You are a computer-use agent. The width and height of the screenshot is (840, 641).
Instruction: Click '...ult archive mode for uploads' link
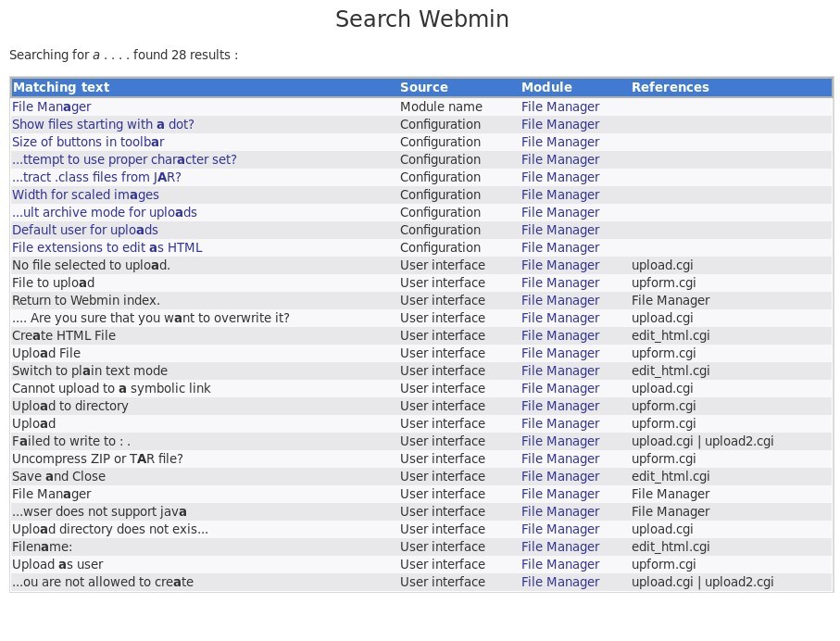(104, 212)
